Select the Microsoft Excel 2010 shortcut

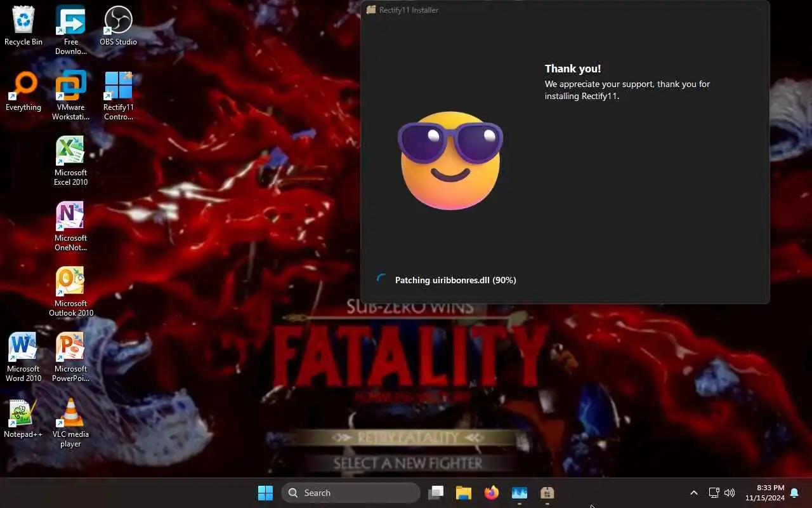[70, 161]
